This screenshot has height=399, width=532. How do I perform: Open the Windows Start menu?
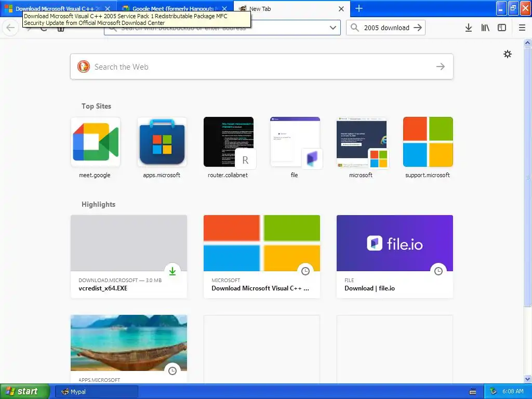25,392
